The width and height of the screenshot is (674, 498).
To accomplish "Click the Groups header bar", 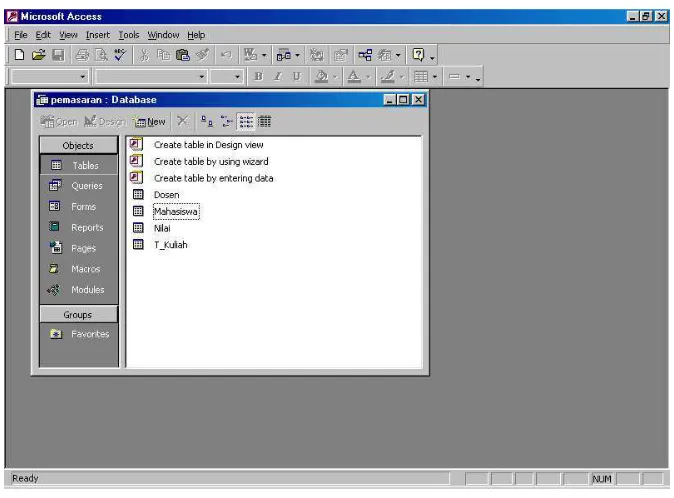I will pyautogui.click(x=78, y=314).
